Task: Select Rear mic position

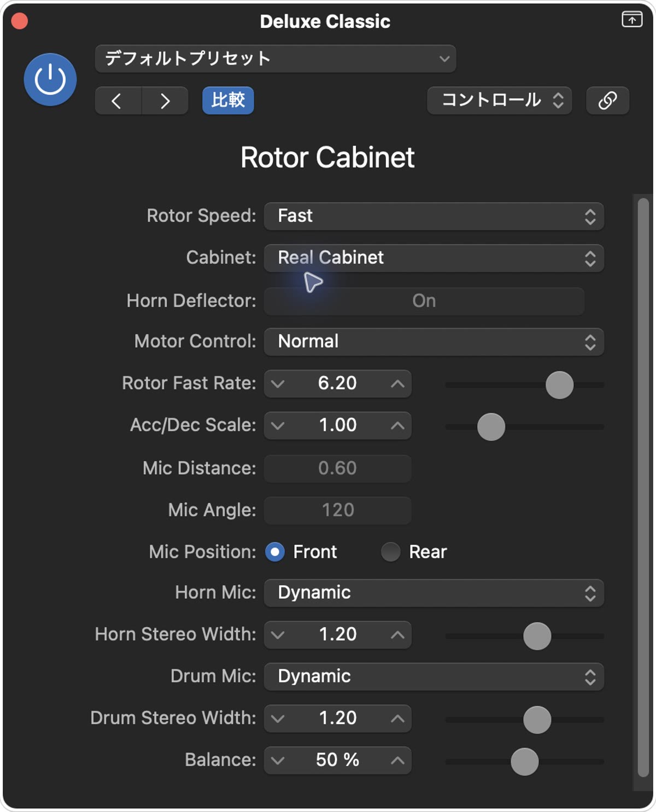Action: tap(391, 552)
